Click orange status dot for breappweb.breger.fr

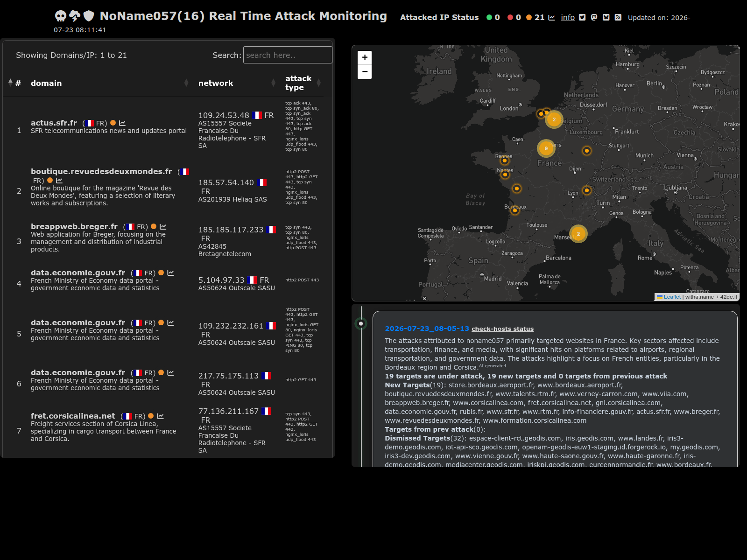pyautogui.click(x=154, y=227)
